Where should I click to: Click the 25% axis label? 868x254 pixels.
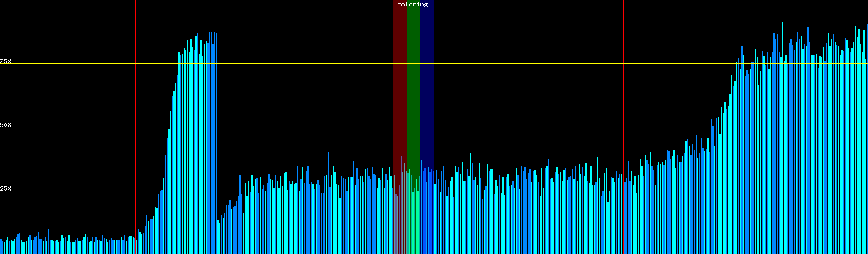tap(6, 188)
